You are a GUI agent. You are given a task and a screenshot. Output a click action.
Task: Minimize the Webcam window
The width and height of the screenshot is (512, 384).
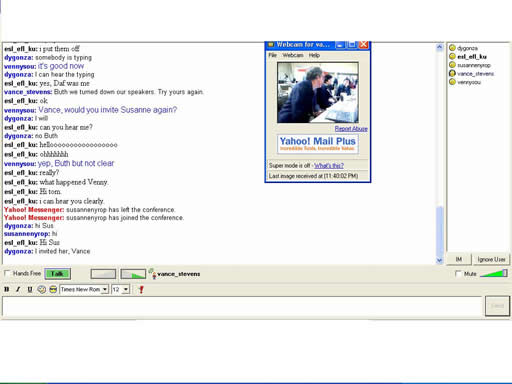pos(340,44)
